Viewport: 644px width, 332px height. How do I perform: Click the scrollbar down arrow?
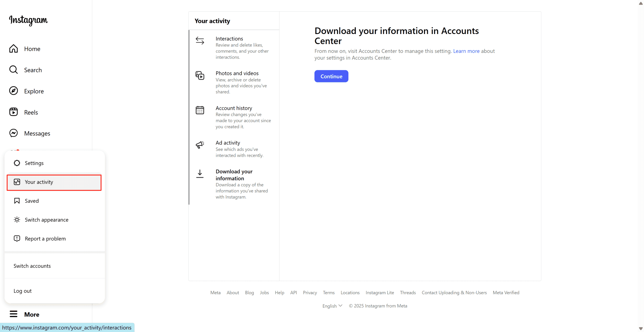click(x=641, y=328)
